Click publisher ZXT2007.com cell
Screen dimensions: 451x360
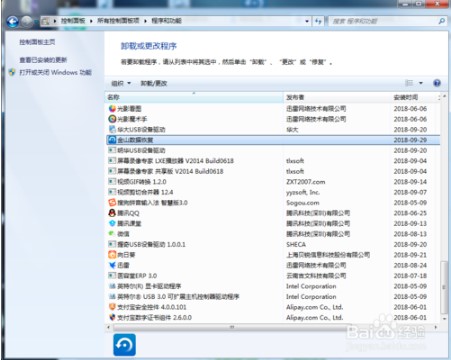pos(306,182)
